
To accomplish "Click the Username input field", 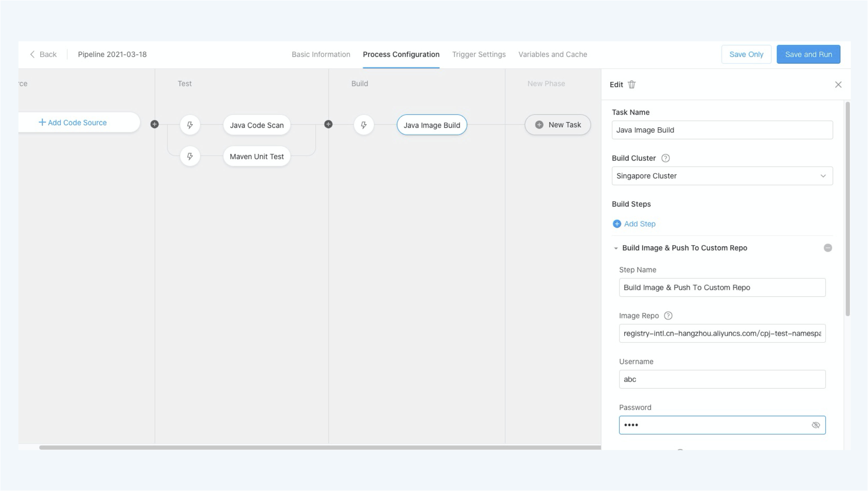I will 722,379.
